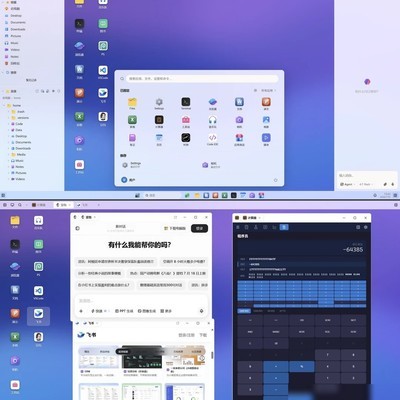Click the new chat icon in Doubao header
This screenshot has height=400, width=400.
click(78, 228)
